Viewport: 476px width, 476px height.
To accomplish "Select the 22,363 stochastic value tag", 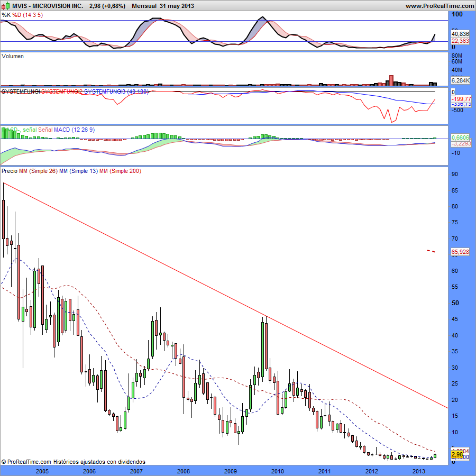I will [460, 41].
